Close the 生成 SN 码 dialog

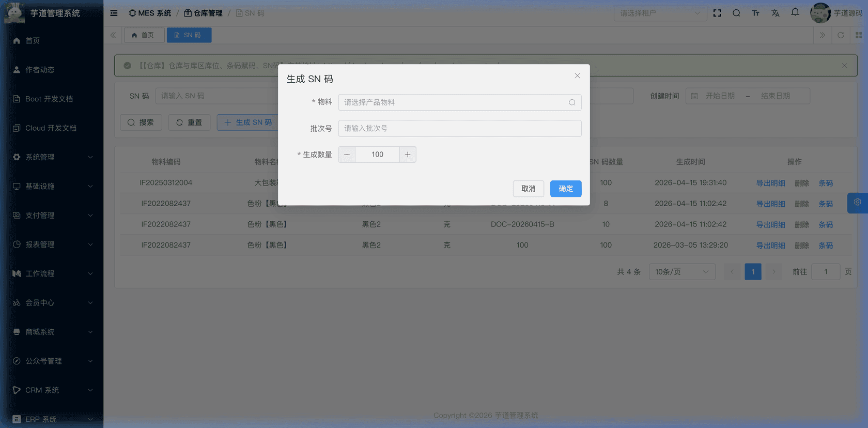coord(577,76)
